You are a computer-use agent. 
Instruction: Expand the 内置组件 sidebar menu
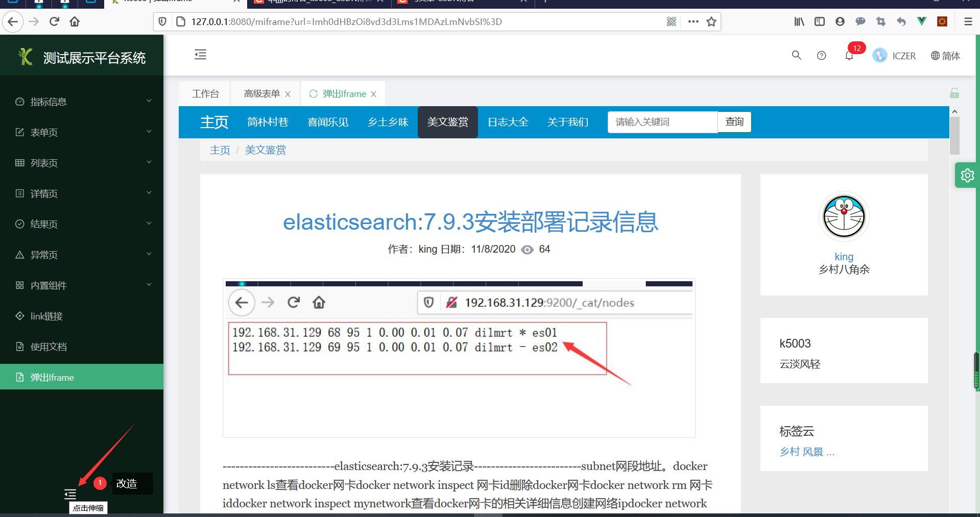tap(82, 285)
